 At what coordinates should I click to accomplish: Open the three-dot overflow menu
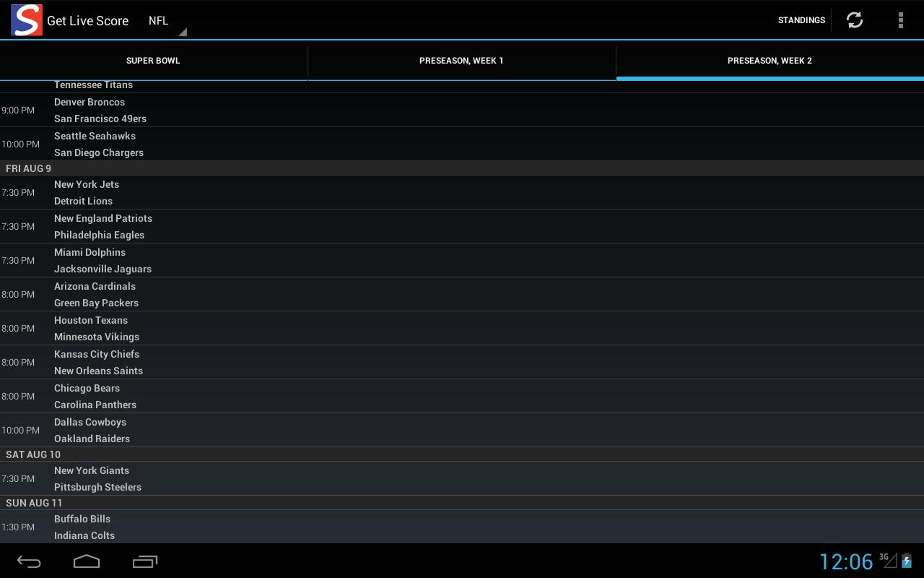[900, 20]
